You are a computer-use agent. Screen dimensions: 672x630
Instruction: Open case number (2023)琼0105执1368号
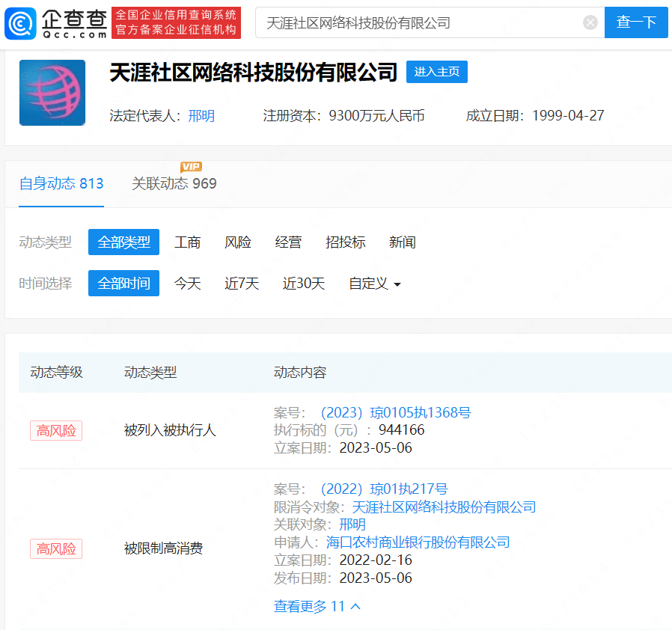coord(395,412)
